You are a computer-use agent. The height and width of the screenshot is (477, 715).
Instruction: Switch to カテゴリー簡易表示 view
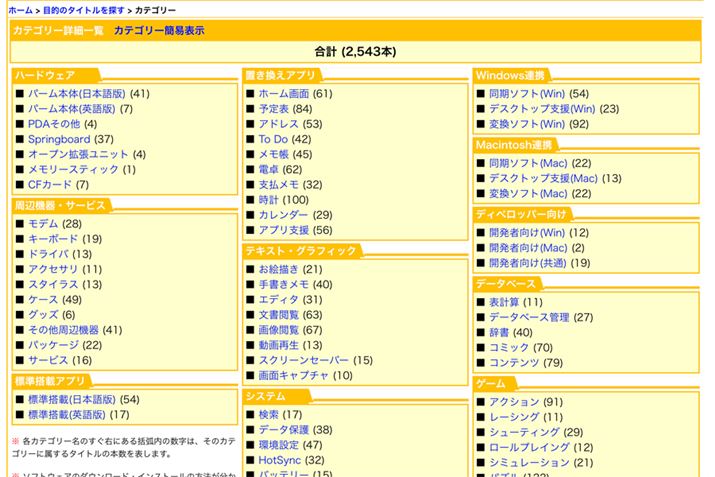point(159,30)
